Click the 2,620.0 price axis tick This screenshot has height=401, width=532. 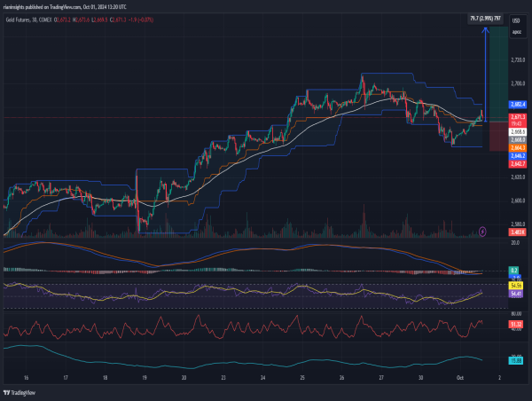click(518, 177)
